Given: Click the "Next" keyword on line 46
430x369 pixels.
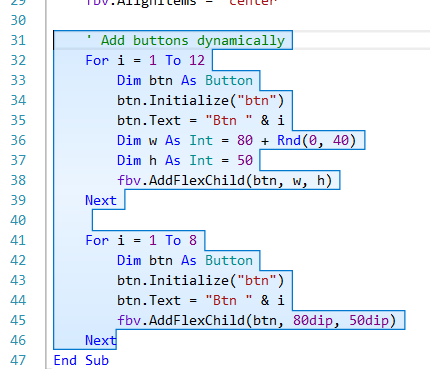Looking at the screenshot, I should click(x=101, y=340).
